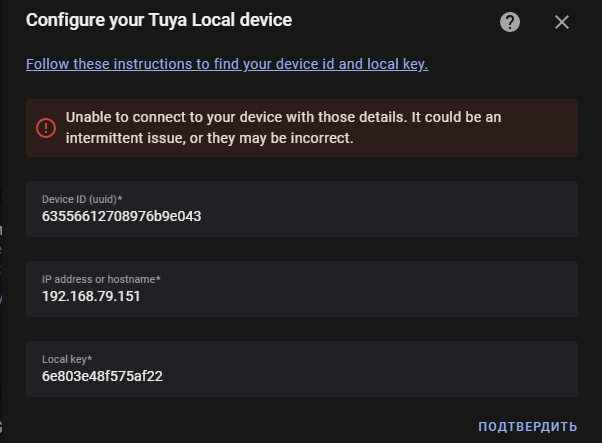Screen dimensions: 602x443
Task: Place cursor in the 6e803e48f575af22 value
Action: coord(102,376)
